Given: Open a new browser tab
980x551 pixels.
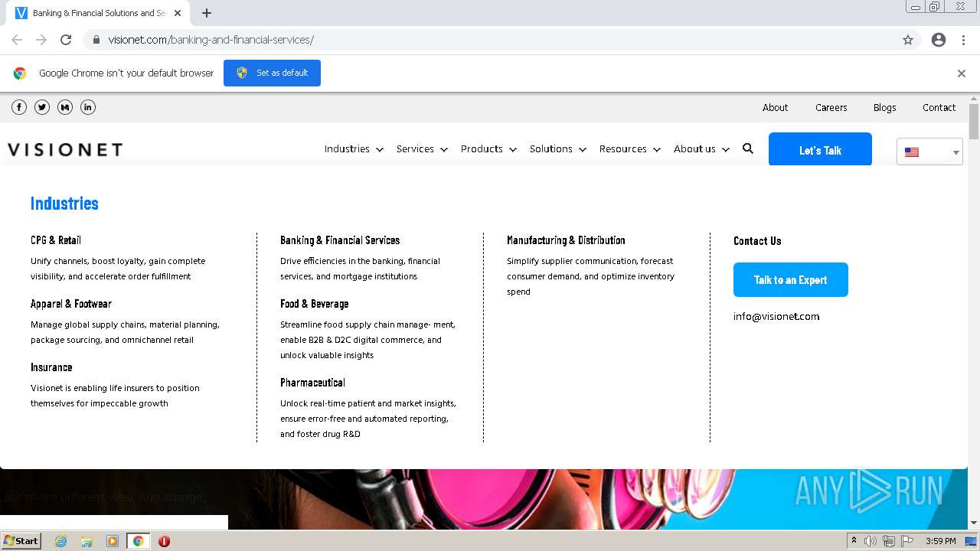Looking at the screenshot, I should pyautogui.click(x=206, y=13).
